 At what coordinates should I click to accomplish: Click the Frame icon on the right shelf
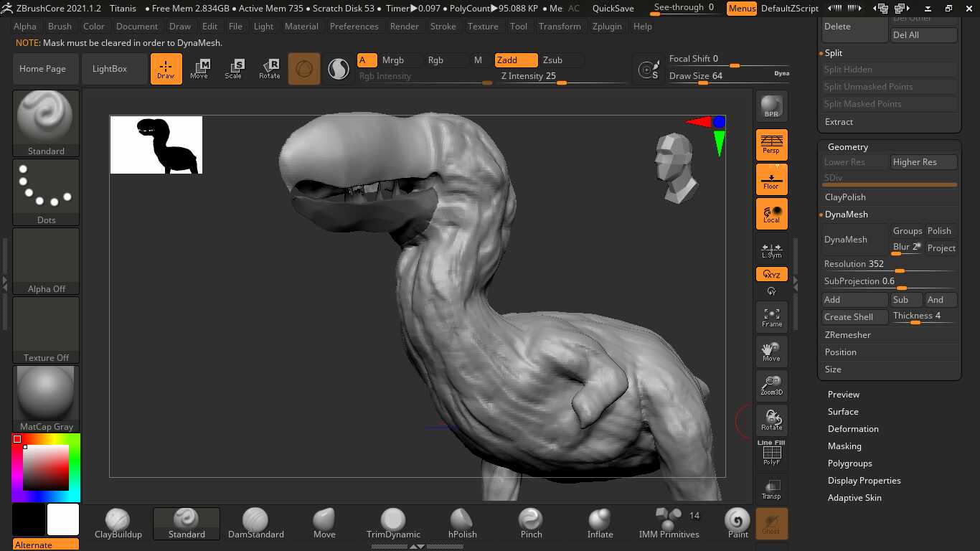point(771,316)
